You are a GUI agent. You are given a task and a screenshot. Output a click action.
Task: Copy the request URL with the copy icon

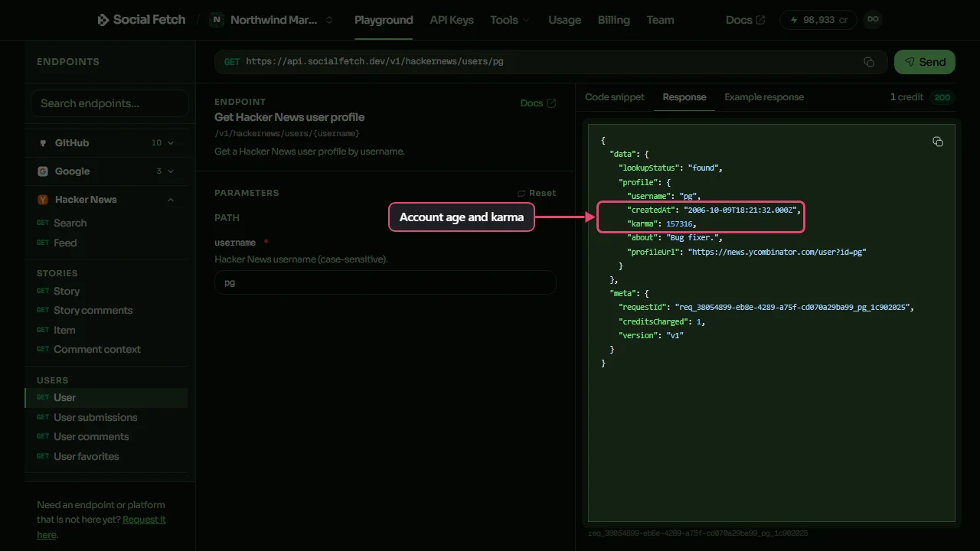pos(869,62)
